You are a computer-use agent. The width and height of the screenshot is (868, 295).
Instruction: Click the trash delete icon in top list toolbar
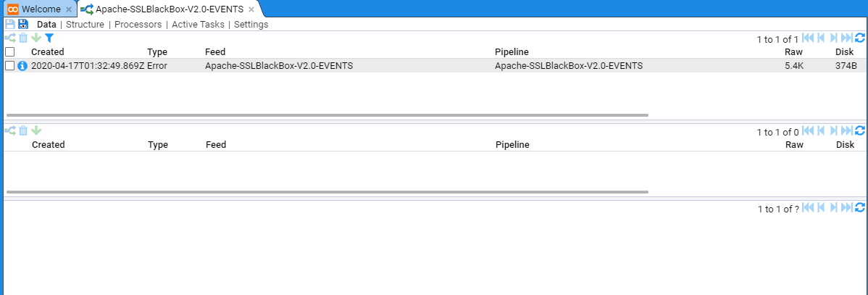pos(23,38)
